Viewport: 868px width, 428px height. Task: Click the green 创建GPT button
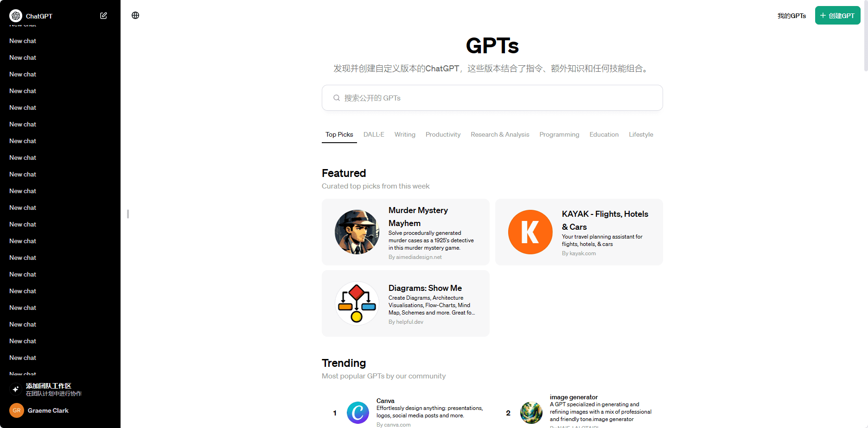838,15
